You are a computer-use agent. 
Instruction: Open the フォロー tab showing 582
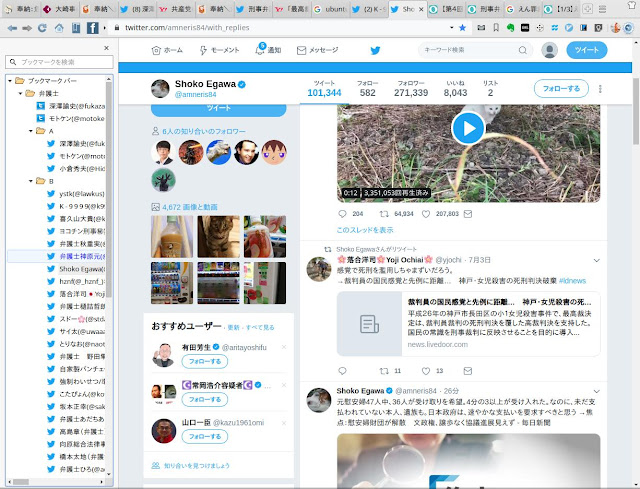click(x=367, y=89)
